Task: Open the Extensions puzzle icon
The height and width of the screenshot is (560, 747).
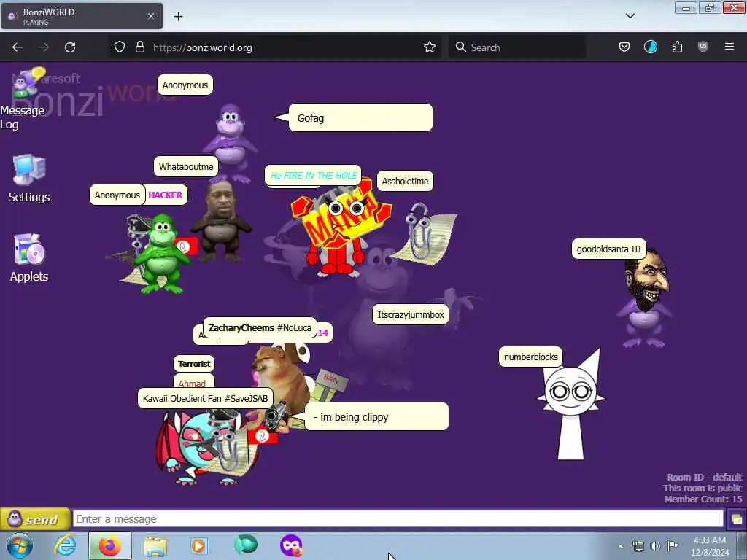Action: 677,47
